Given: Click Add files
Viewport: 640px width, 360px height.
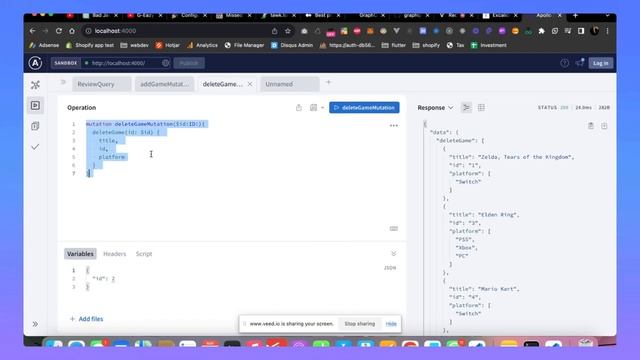Looking at the screenshot, I should pos(87,319).
